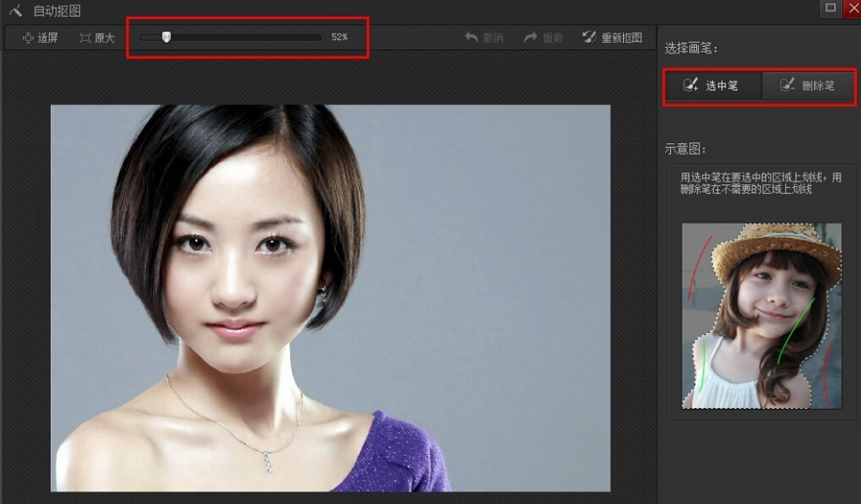Click the 适屏 fit-to-screen button
861x504 pixels.
click(x=39, y=37)
